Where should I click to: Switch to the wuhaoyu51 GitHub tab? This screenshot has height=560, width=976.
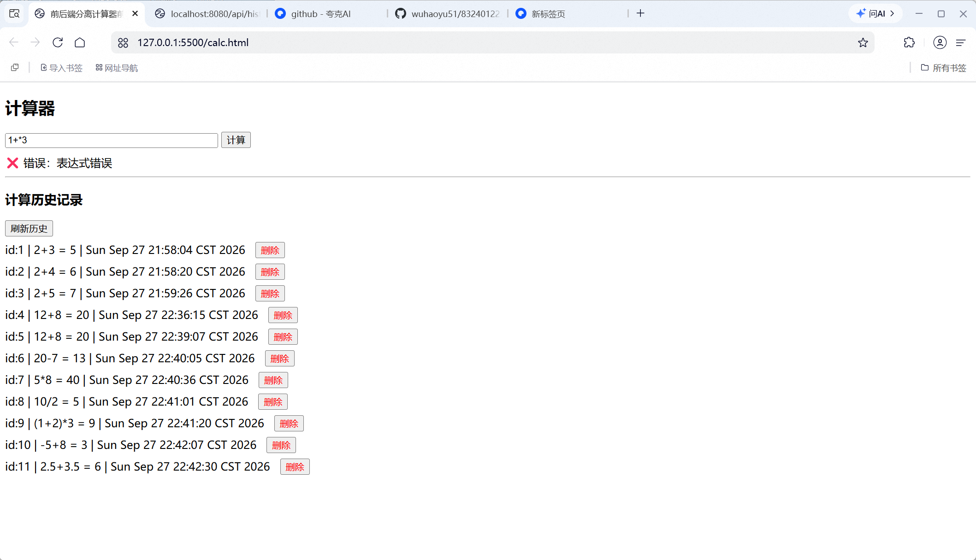coord(447,14)
